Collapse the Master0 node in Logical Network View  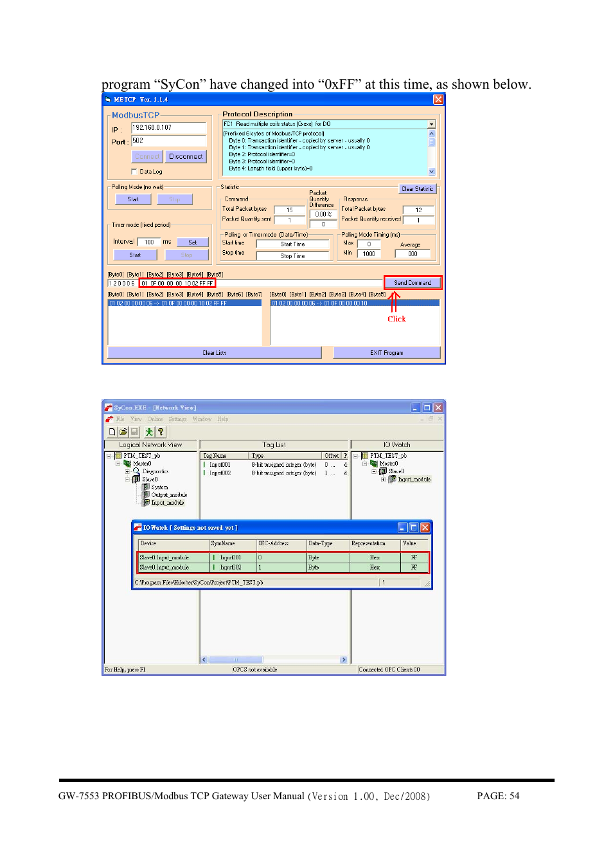pyautogui.click(x=118, y=464)
